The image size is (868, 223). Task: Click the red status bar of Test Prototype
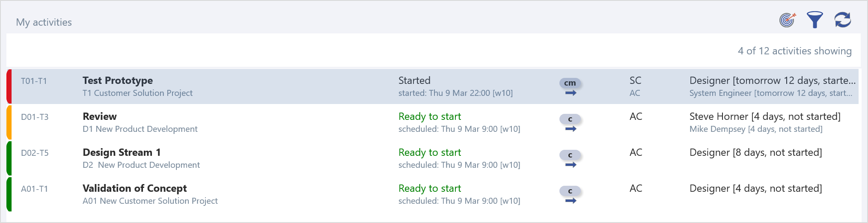click(9, 86)
